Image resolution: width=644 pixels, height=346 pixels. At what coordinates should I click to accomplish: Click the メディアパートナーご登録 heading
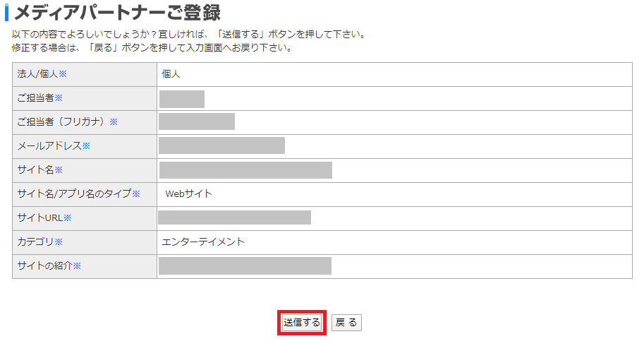click(118, 12)
